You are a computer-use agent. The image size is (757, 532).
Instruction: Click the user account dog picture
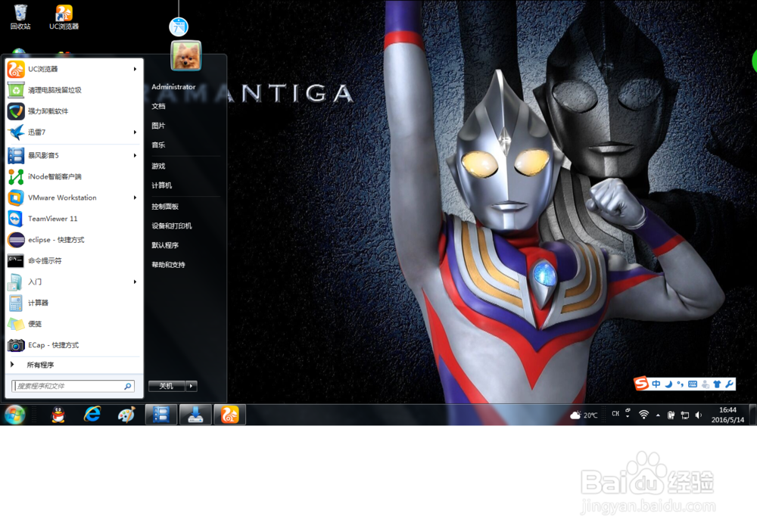point(186,55)
